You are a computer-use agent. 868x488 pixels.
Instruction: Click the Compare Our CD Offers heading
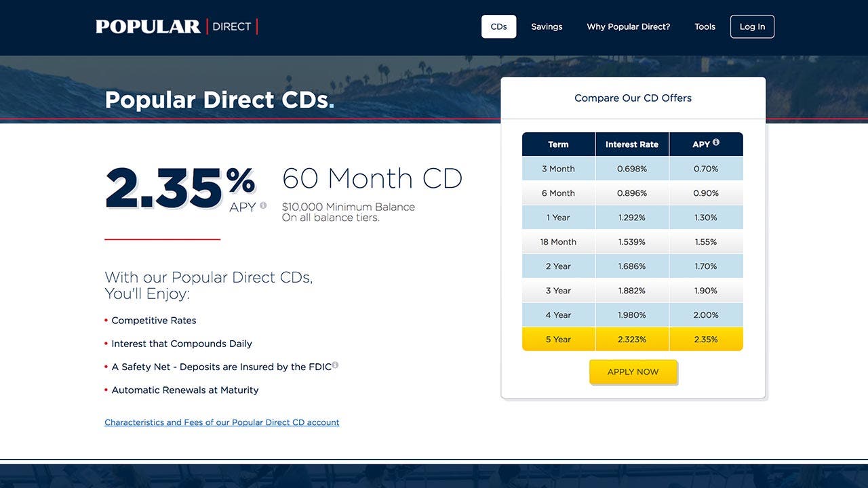click(633, 98)
